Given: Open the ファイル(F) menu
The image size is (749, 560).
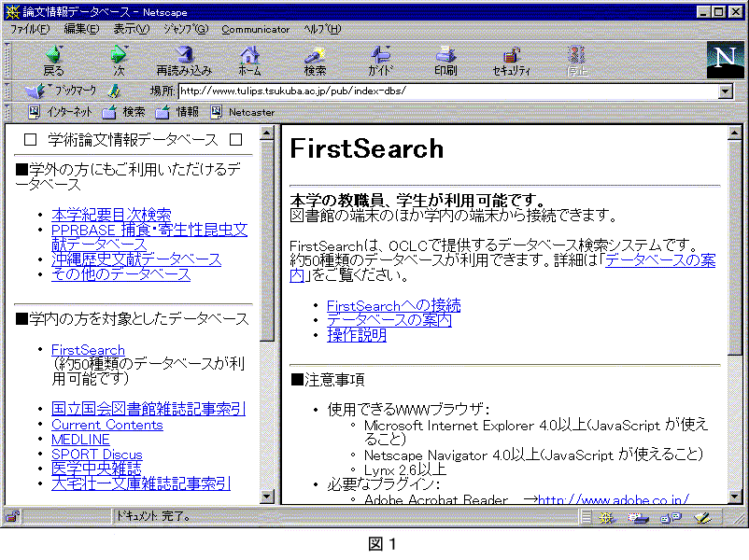Looking at the screenshot, I should (30, 29).
